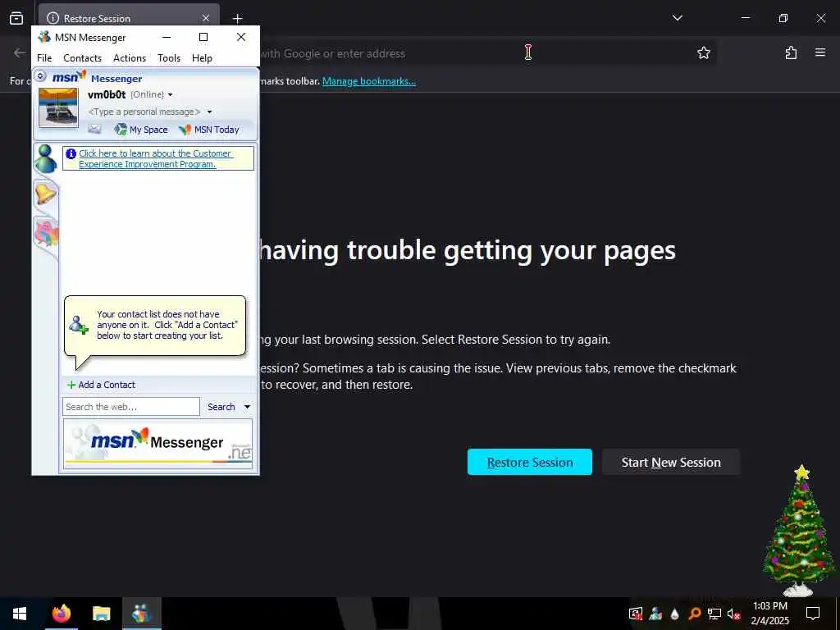
Task: Open the Customer Experience Improvement Program link
Action: click(155, 158)
